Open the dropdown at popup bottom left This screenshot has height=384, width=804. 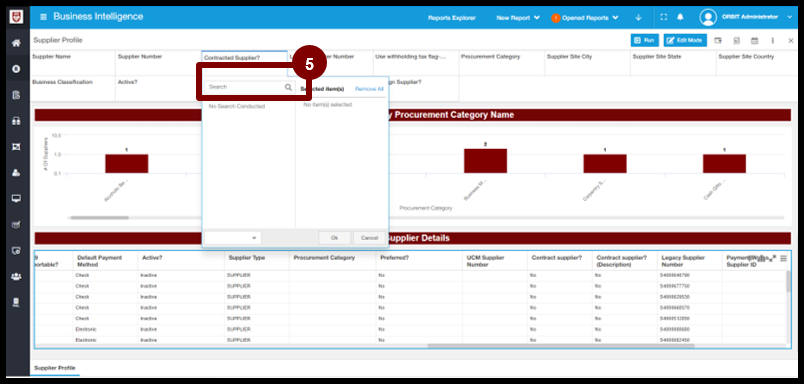click(x=233, y=238)
